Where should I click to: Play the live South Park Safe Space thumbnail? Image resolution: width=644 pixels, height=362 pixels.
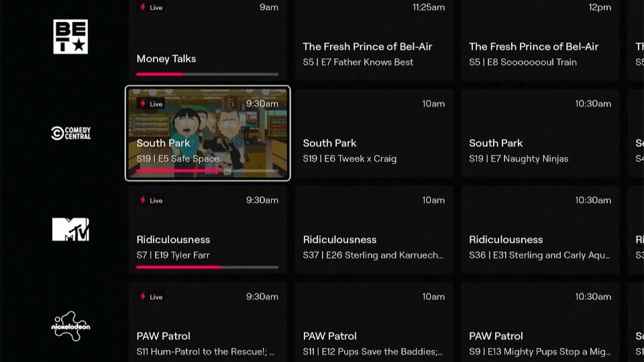point(208,133)
